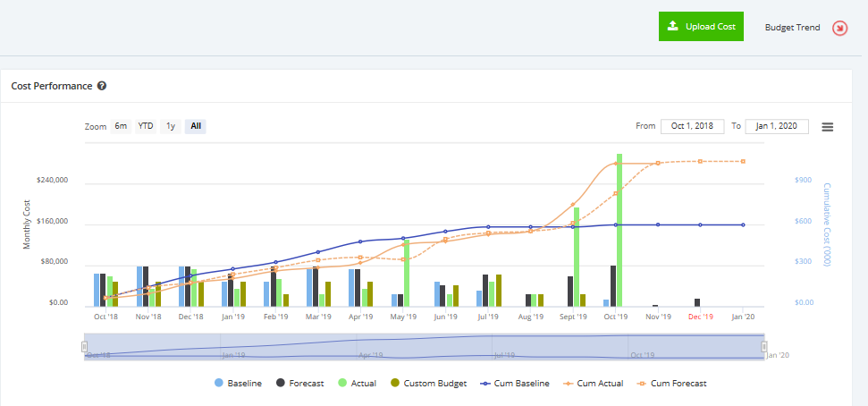Toggle Custom Budget series in legend
The image size is (868, 406).
[428, 384]
